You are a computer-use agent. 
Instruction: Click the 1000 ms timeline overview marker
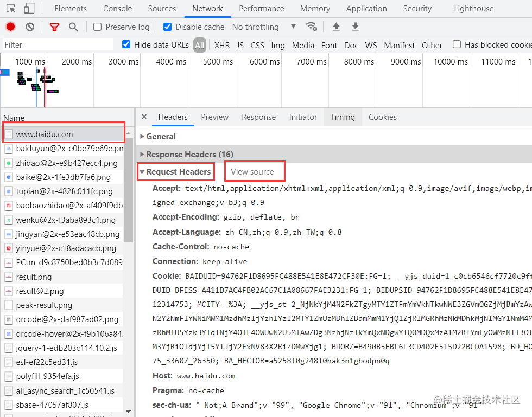(x=30, y=62)
